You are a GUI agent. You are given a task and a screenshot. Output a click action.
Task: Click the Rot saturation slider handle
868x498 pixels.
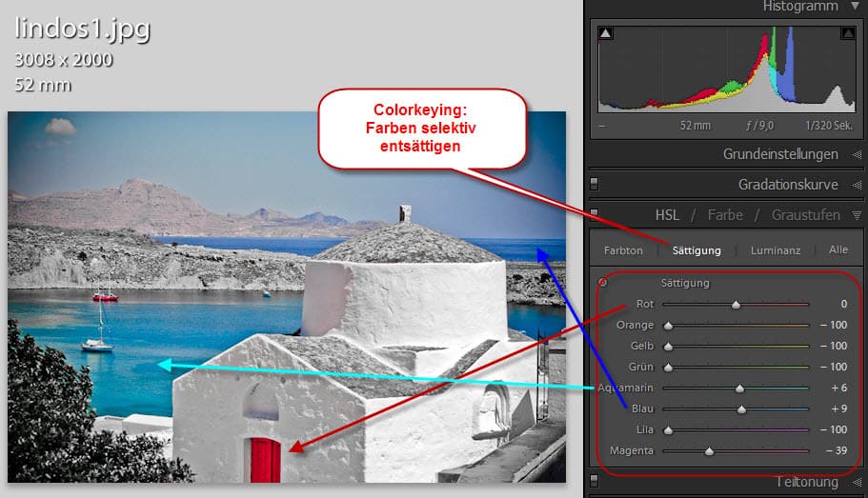[x=736, y=305]
